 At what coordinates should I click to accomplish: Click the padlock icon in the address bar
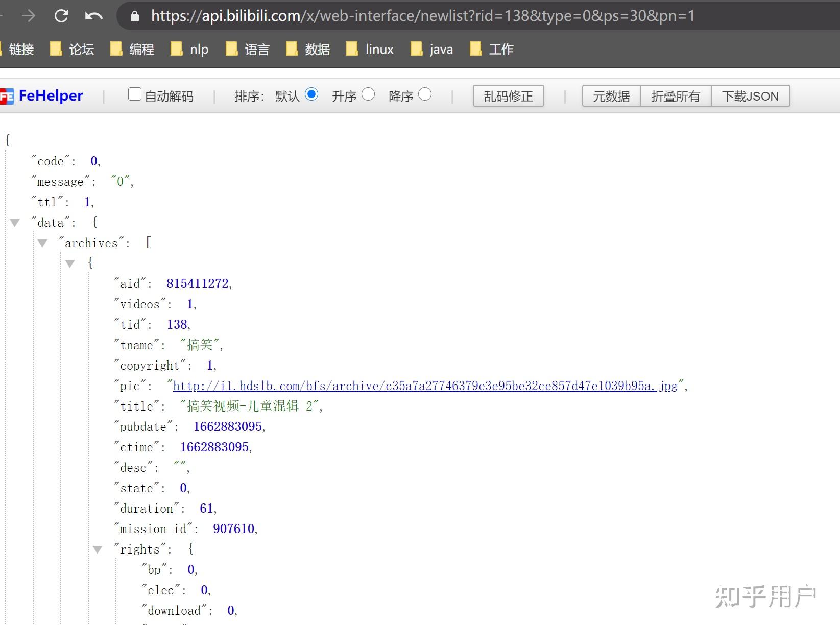click(x=134, y=16)
